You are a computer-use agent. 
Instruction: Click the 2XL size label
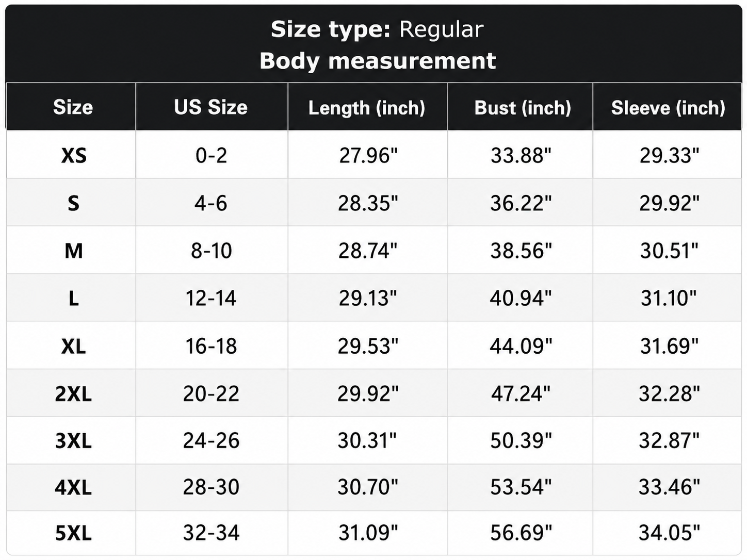click(73, 394)
